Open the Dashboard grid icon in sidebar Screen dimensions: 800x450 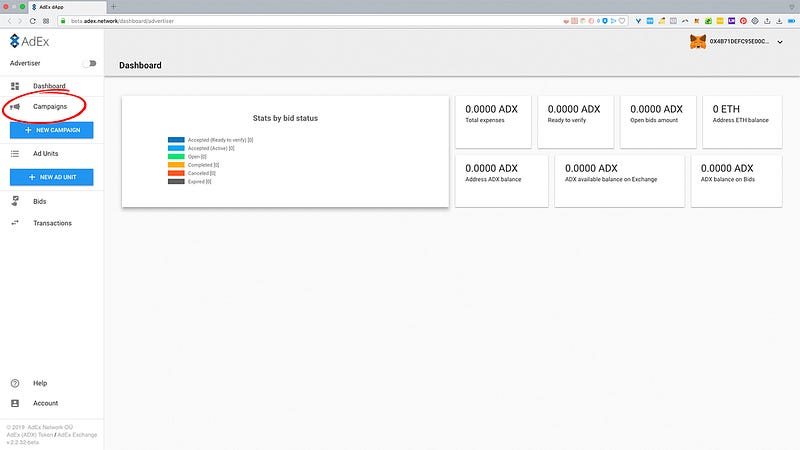[x=15, y=86]
